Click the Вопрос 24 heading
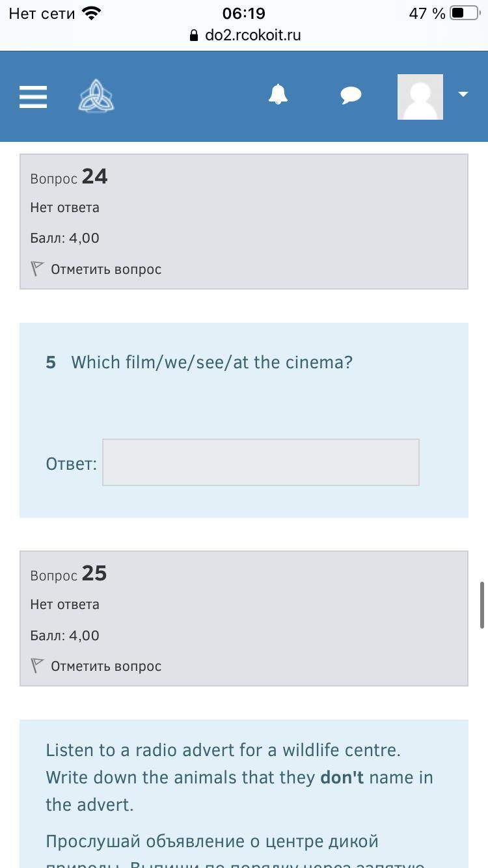This screenshot has width=488, height=868. point(69,177)
